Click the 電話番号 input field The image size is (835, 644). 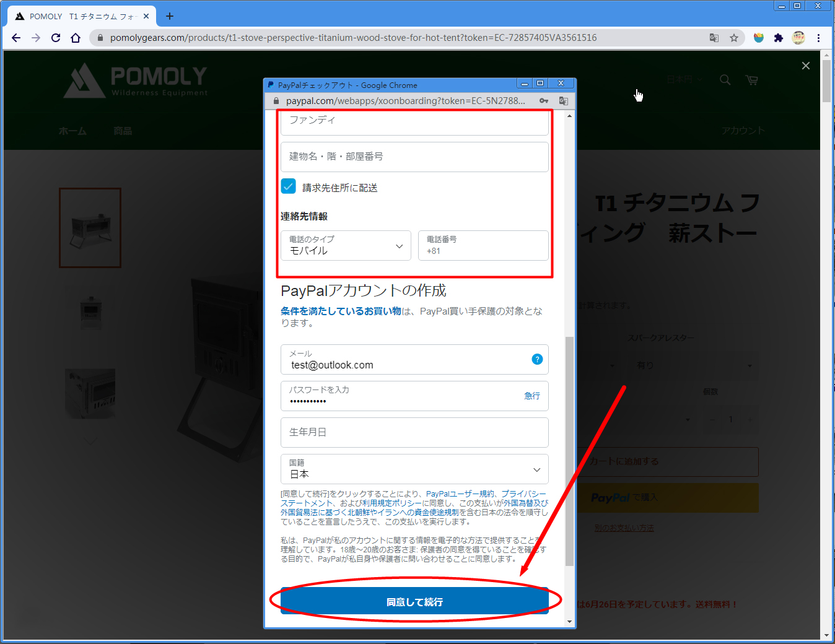click(x=483, y=245)
